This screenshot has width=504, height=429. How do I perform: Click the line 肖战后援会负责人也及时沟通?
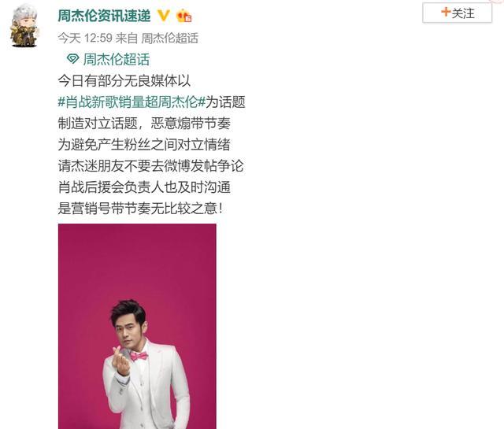(x=144, y=187)
